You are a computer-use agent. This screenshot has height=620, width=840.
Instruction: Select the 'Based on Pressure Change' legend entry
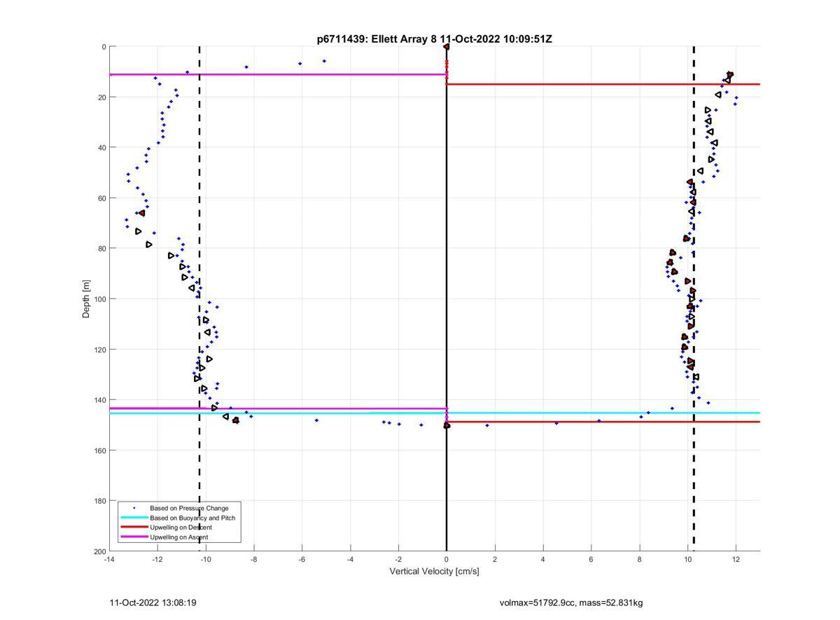click(189, 508)
